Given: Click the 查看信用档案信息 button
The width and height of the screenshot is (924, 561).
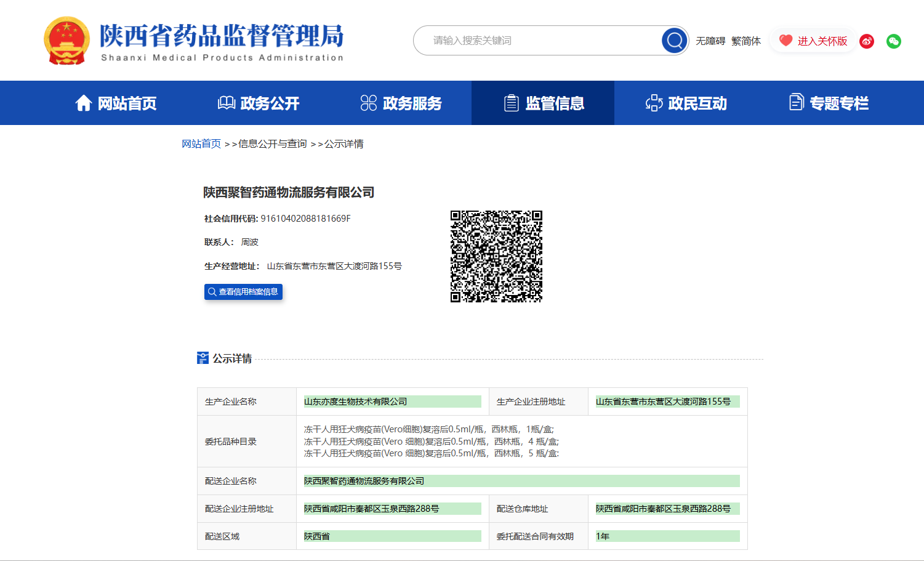Looking at the screenshot, I should click(243, 292).
